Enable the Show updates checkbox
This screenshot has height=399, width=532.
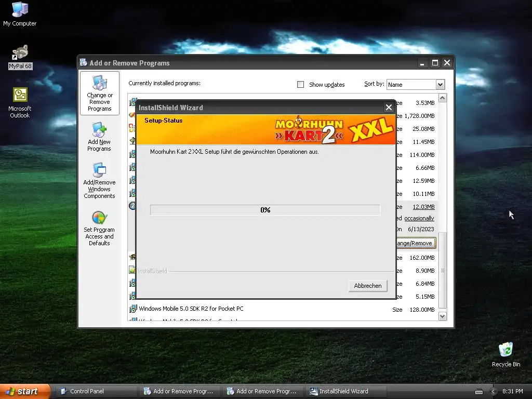tap(300, 85)
